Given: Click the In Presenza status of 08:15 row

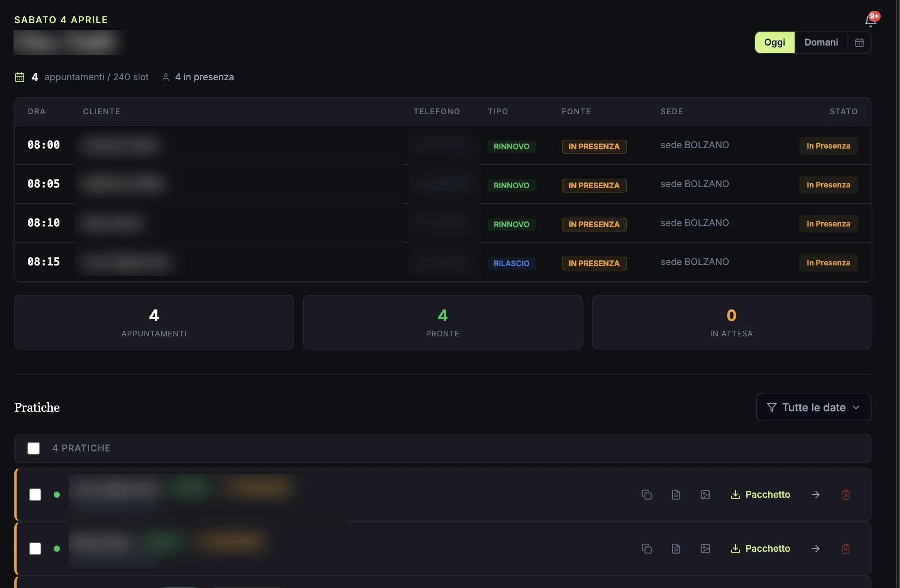Looking at the screenshot, I should click(x=829, y=263).
